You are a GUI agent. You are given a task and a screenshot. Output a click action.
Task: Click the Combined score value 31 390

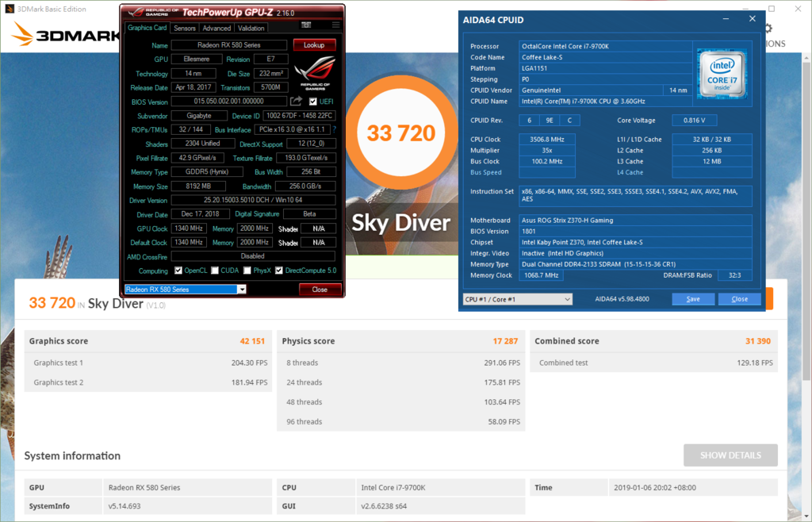[758, 341]
